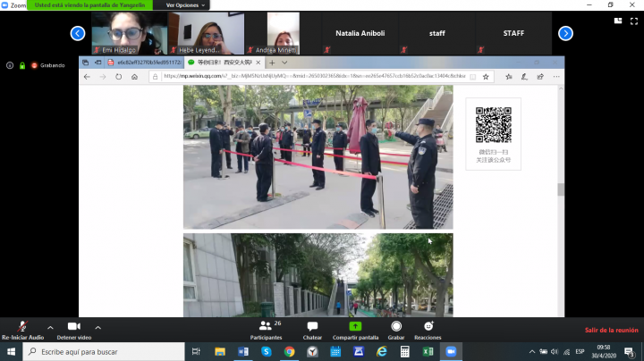The width and height of the screenshot is (644, 361).
Task: Click scrollbar up arrow
Action: (561, 88)
